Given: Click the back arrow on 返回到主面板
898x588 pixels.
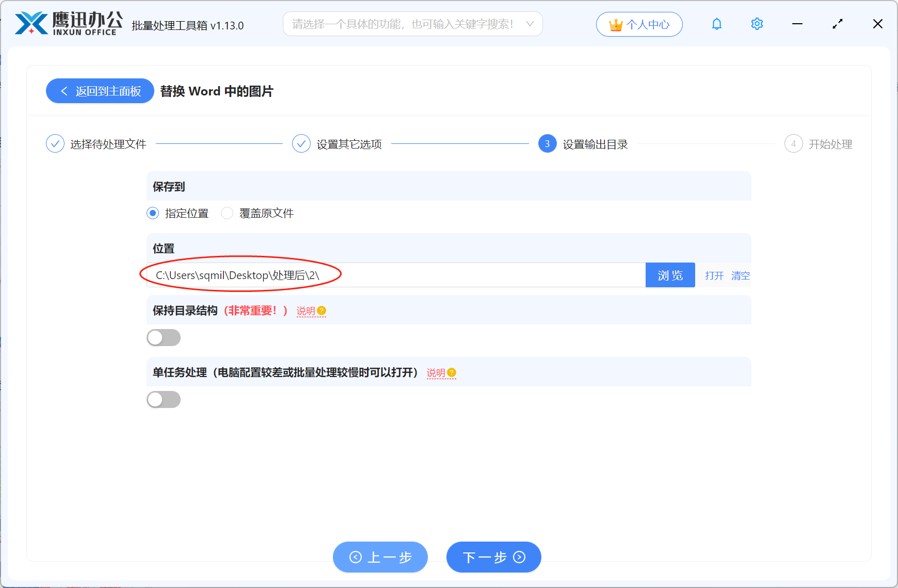Looking at the screenshot, I should pyautogui.click(x=64, y=91).
